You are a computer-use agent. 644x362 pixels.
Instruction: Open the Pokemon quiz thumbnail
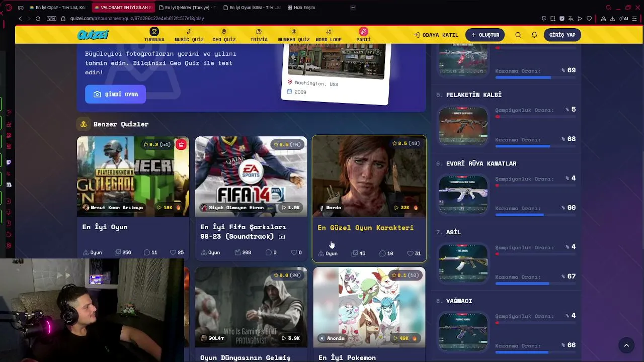click(x=369, y=307)
